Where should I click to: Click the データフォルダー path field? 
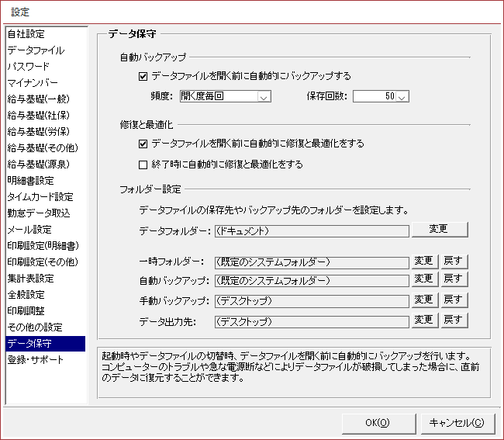[x=311, y=230]
